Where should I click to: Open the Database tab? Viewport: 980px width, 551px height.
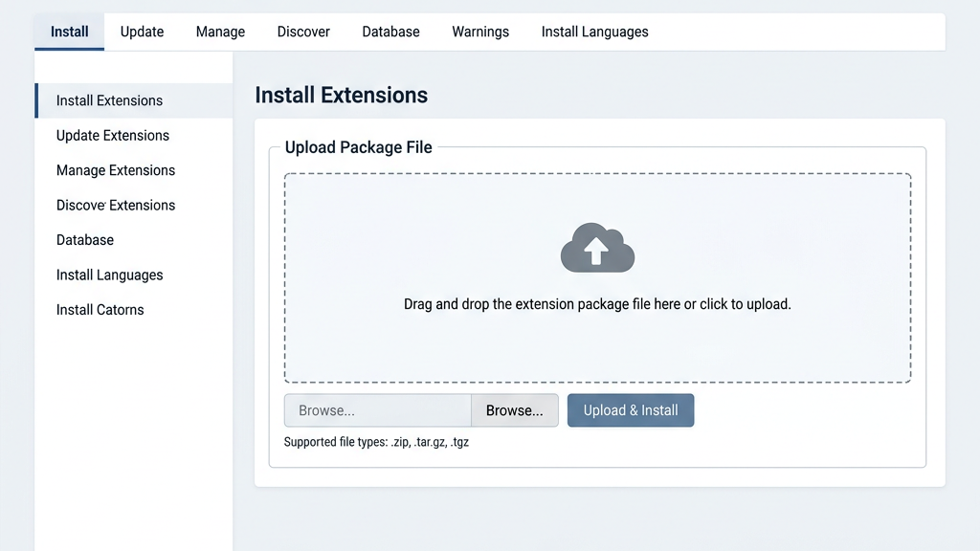390,31
